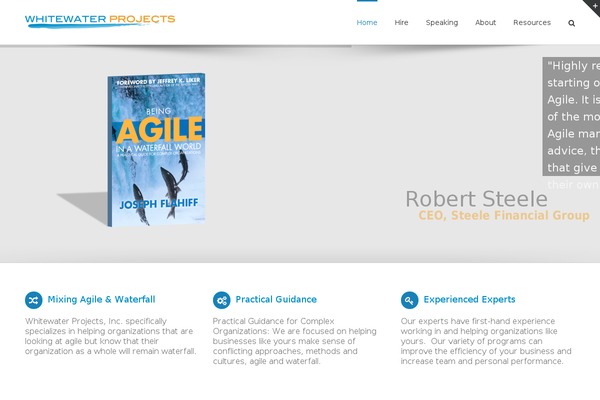Open the Mixing Agile & Waterfall heading
Screen dimensions: 600x400
101,299
